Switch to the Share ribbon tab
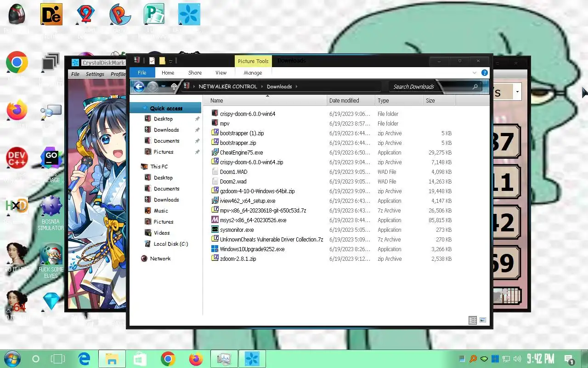The image size is (588, 368). [x=195, y=73]
